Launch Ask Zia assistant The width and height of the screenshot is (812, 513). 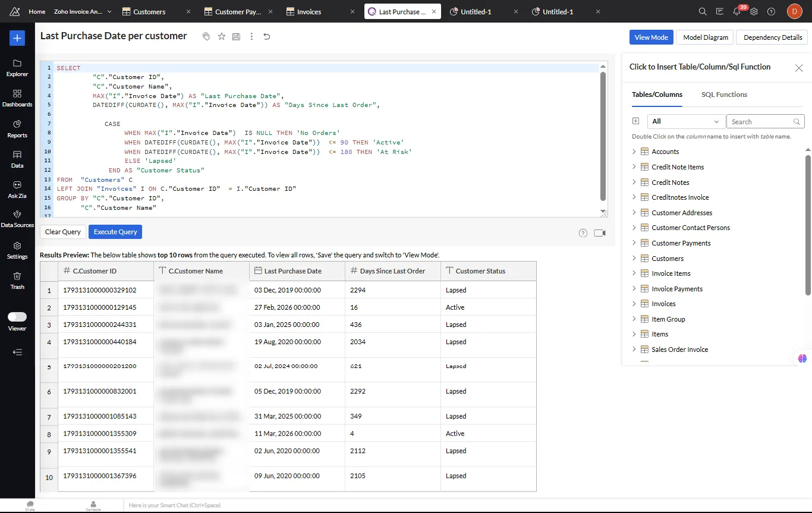[17, 190]
